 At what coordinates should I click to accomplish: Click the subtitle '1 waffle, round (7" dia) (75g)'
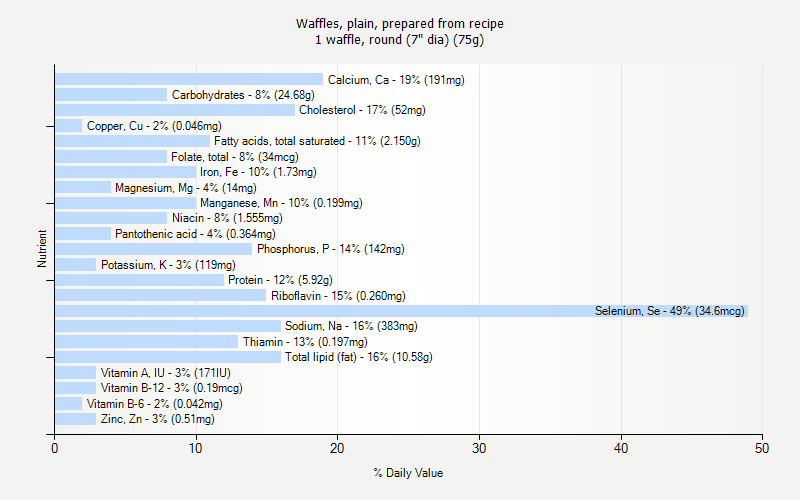point(399,39)
